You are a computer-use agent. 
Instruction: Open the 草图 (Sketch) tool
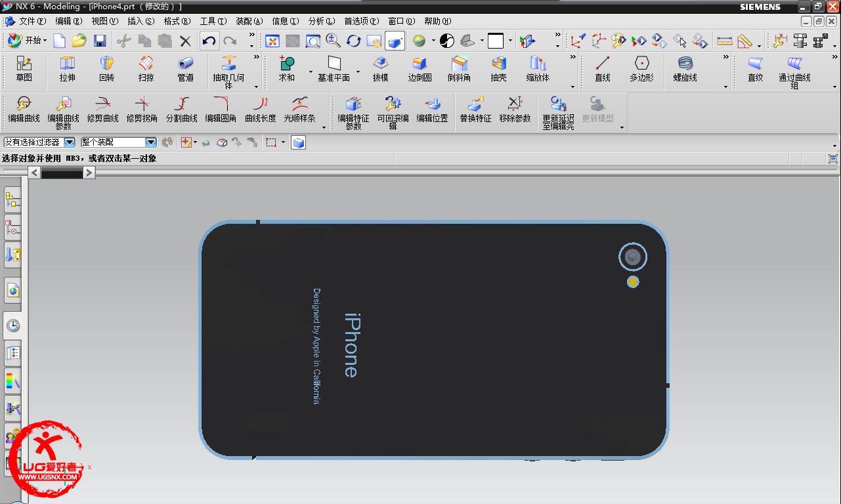(24, 69)
